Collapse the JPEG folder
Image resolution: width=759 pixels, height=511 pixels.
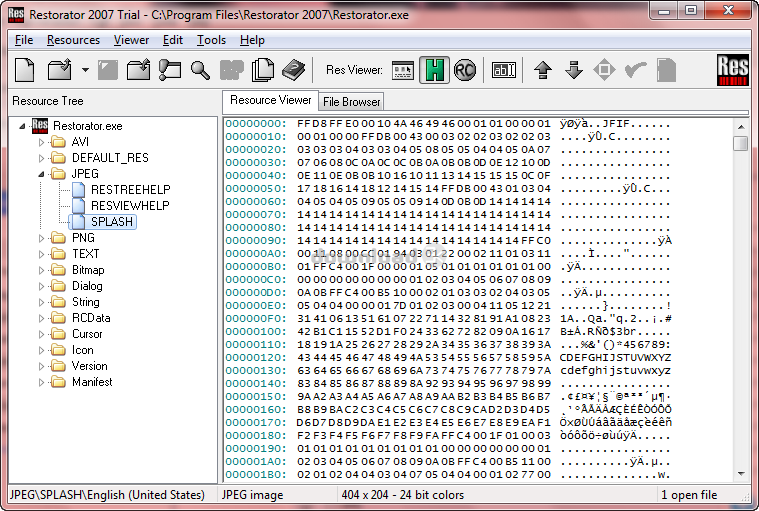(41, 174)
